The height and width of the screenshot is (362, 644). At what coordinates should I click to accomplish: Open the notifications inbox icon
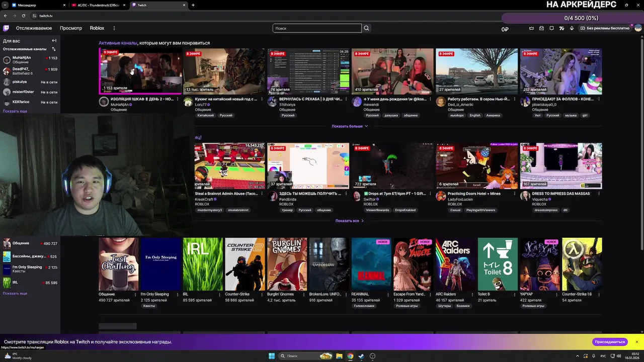pos(541,28)
